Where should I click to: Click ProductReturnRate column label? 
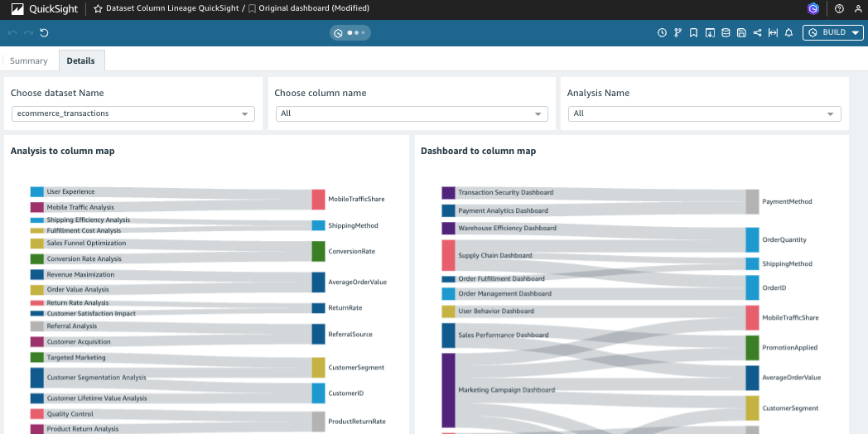(x=356, y=422)
